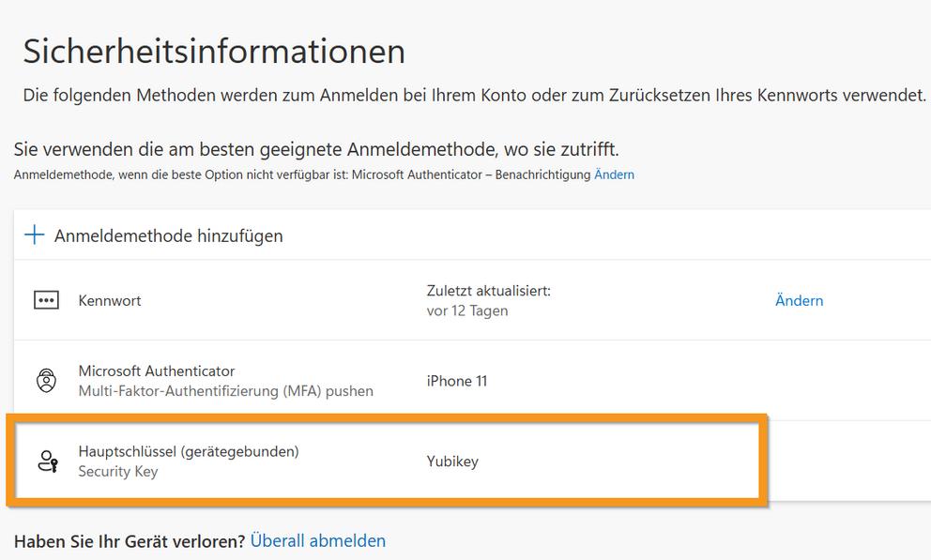Click 'Haben Sie Ihr Gerät verloren?' text

tap(130, 540)
